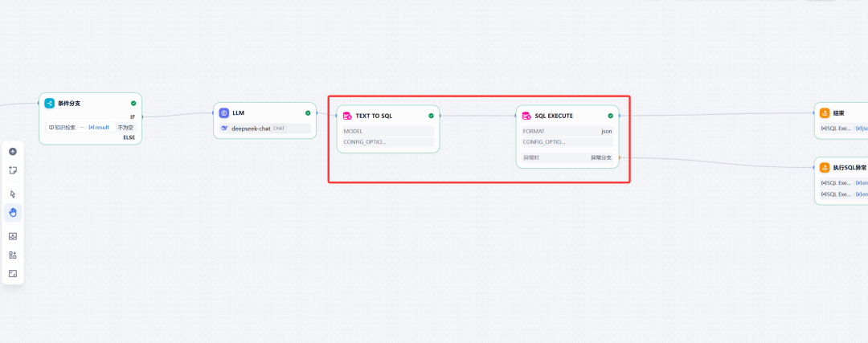Image resolution: width=868 pixels, height=343 pixels.
Task: Click the SQL EXECUTE node title
Action: click(x=554, y=116)
